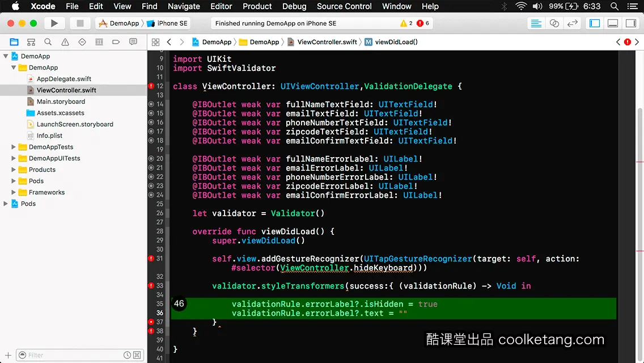
Task: Open the Project navigator icon
Action: click(x=14, y=42)
